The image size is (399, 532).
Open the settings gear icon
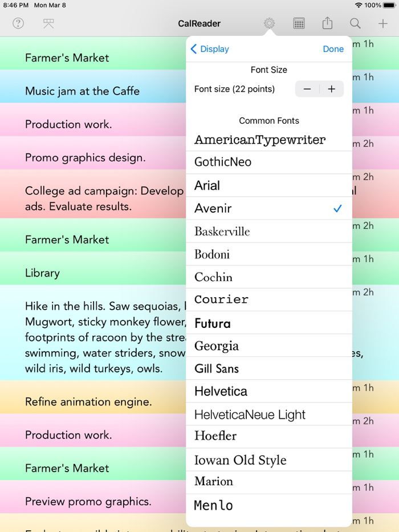(x=269, y=23)
